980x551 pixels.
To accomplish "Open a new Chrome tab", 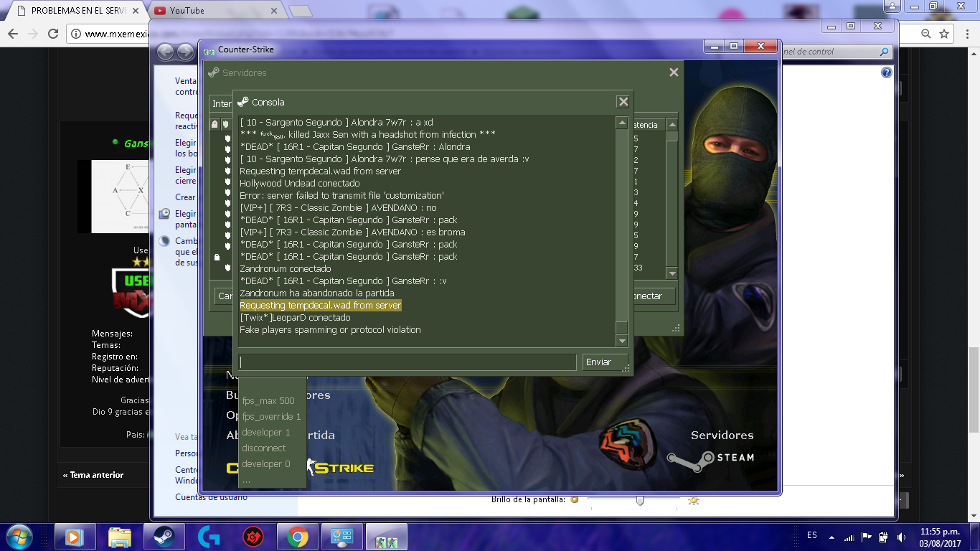I will (301, 11).
